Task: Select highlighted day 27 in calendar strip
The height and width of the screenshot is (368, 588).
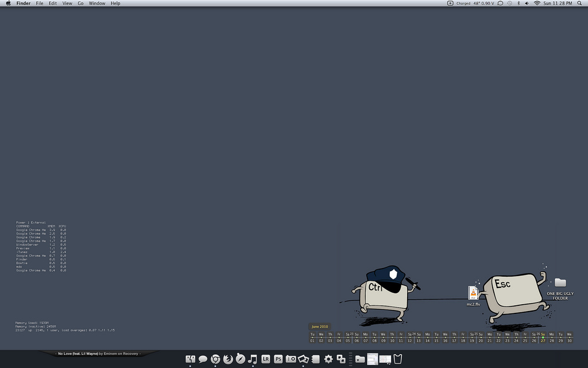Action: [543, 338]
